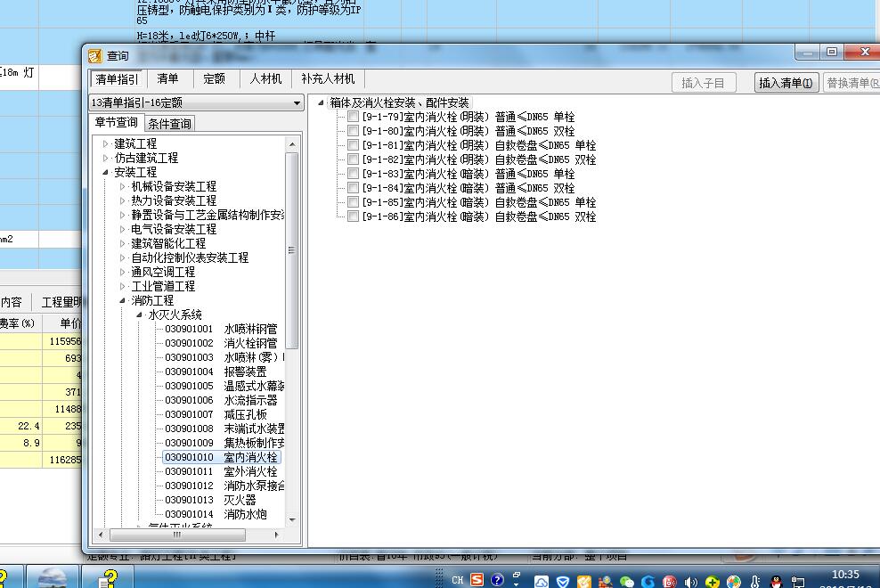Switch to the 人材机 tab
880x588 pixels.
pyautogui.click(x=265, y=78)
